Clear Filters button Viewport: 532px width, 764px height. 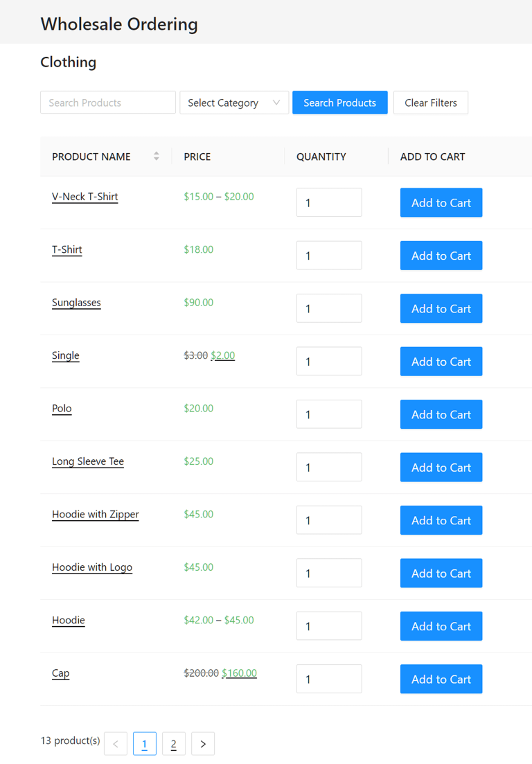click(431, 103)
